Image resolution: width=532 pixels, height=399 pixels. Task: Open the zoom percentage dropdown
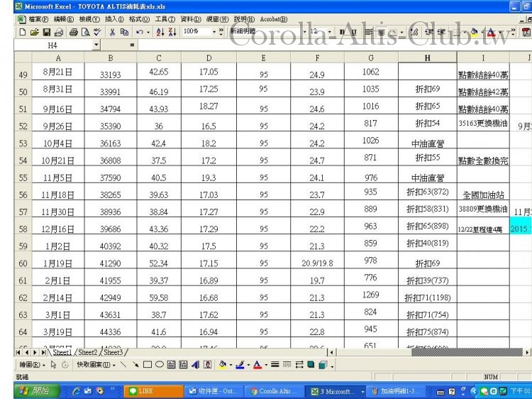pos(214,32)
